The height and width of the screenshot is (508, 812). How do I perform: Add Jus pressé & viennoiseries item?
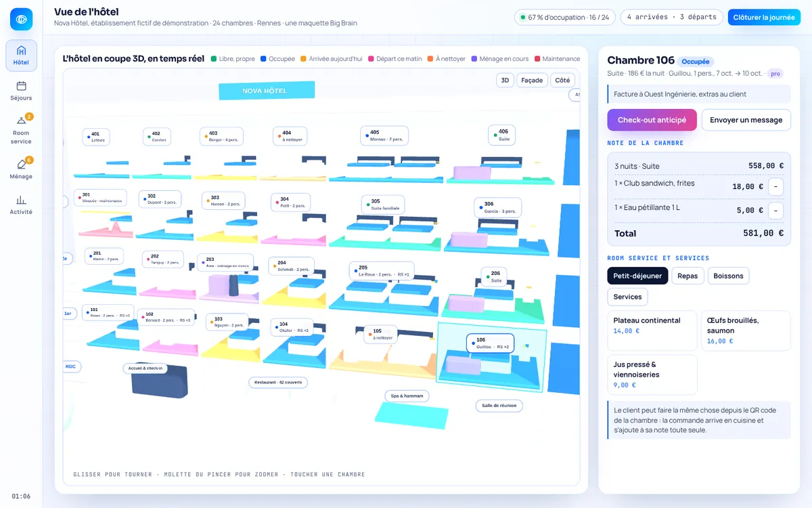[x=652, y=375]
